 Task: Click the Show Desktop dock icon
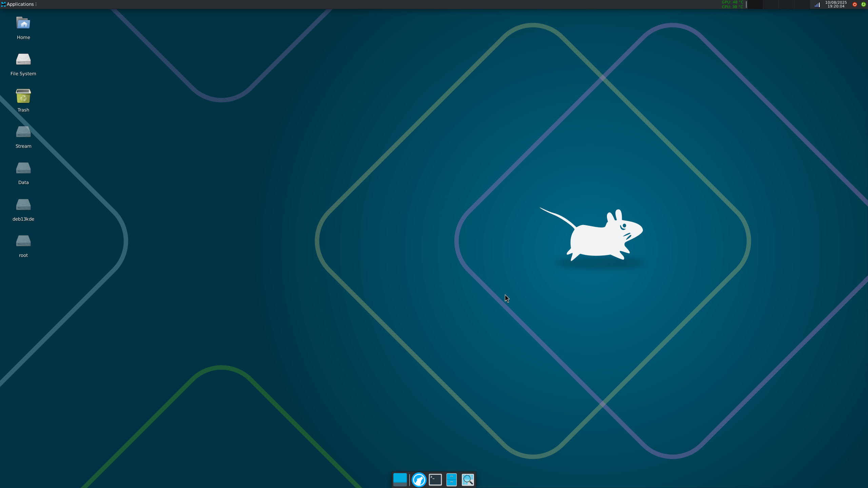[x=400, y=480]
